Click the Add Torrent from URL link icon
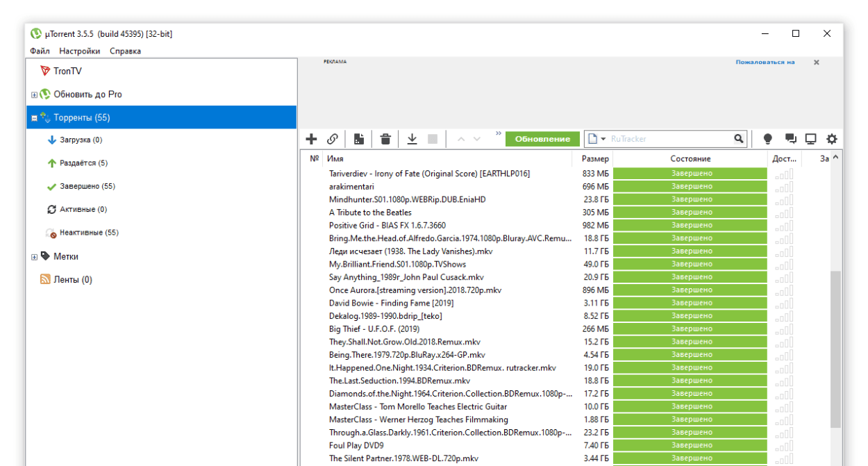The width and height of the screenshot is (868, 466). (333, 139)
